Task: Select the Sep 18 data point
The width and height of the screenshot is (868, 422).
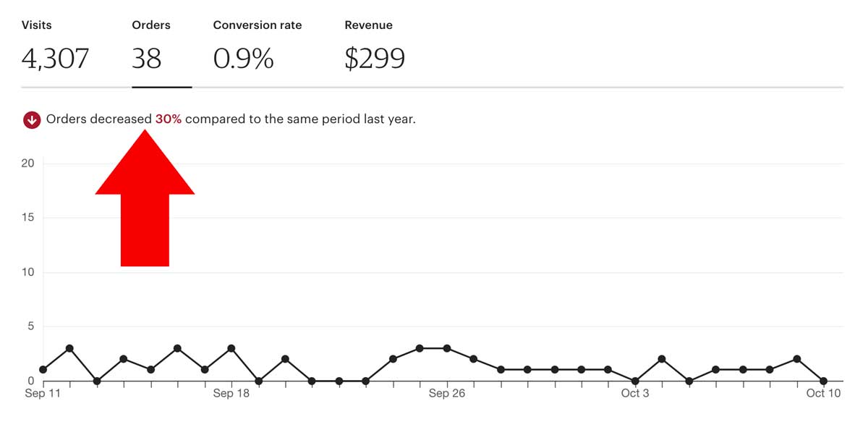Action: [231, 348]
